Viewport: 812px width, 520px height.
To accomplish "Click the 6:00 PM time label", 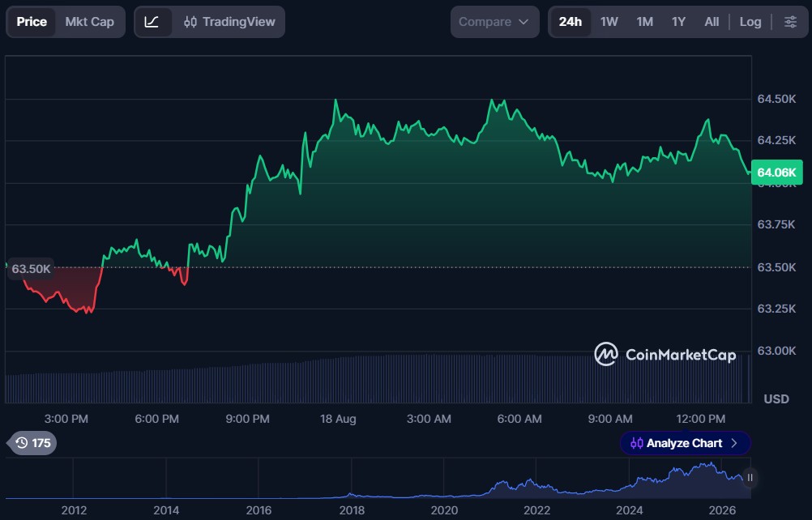I will click(x=156, y=419).
